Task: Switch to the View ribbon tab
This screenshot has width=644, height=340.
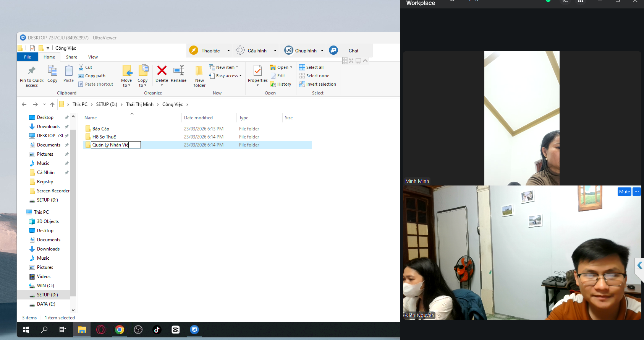Action: 93,57
